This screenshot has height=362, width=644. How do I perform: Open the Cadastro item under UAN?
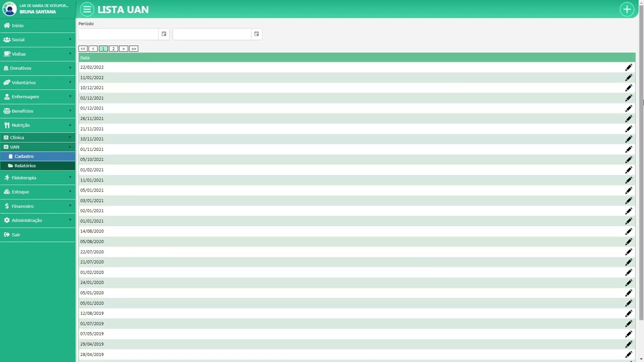pos(24,156)
